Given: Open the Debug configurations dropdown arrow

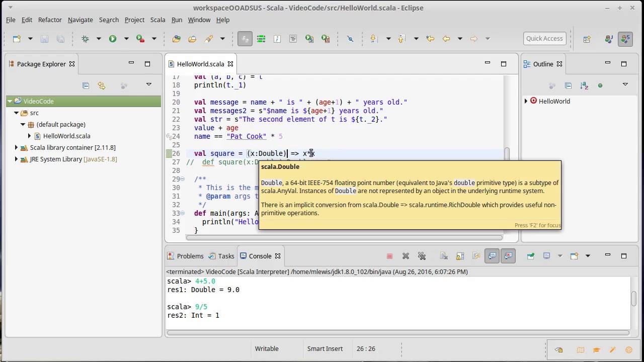Looking at the screenshot, I should click(99, 39).
